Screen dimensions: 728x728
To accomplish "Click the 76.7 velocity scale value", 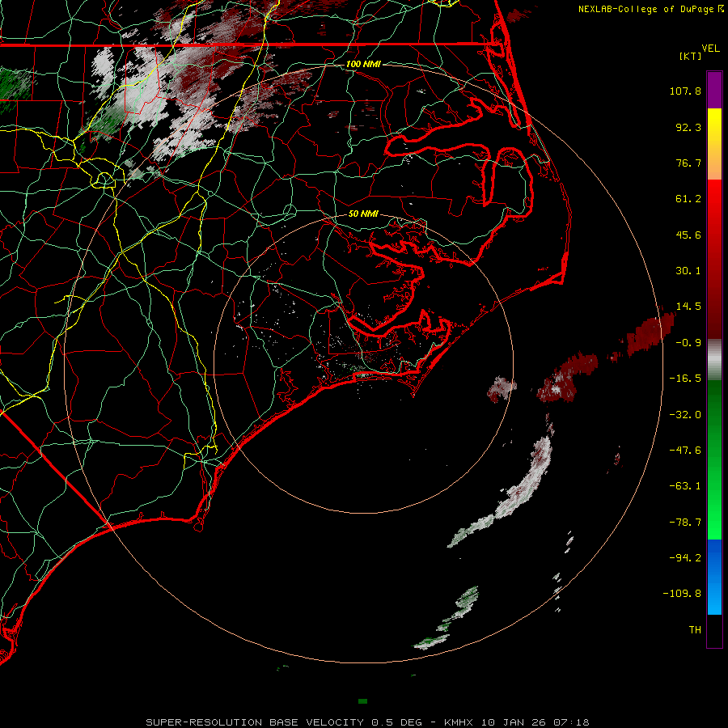I will pyautogui.click(x=688, y=163).
